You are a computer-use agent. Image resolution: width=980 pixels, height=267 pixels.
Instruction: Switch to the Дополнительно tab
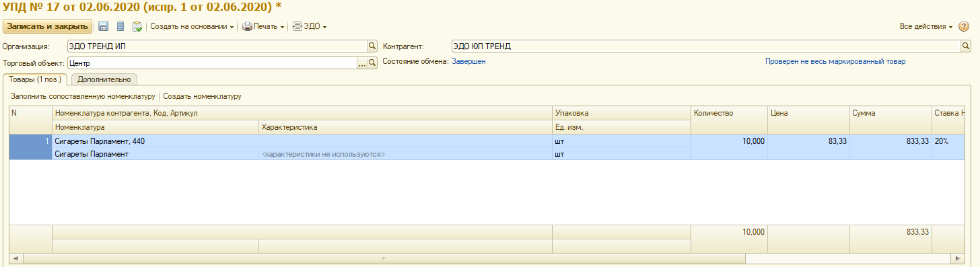(x=104, y=79)
